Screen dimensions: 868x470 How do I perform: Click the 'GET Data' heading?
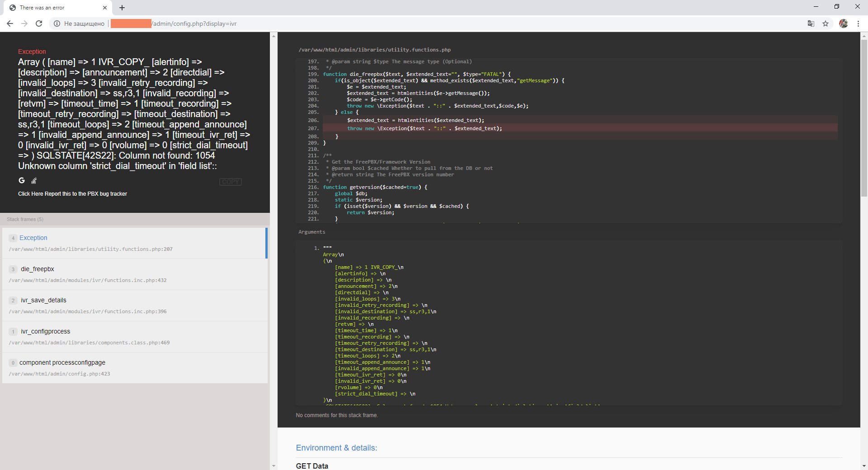tap(312, 466)
